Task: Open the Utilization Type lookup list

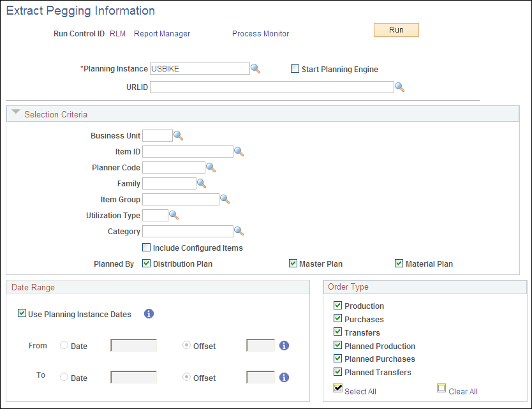Action: (x=174, y=215)
